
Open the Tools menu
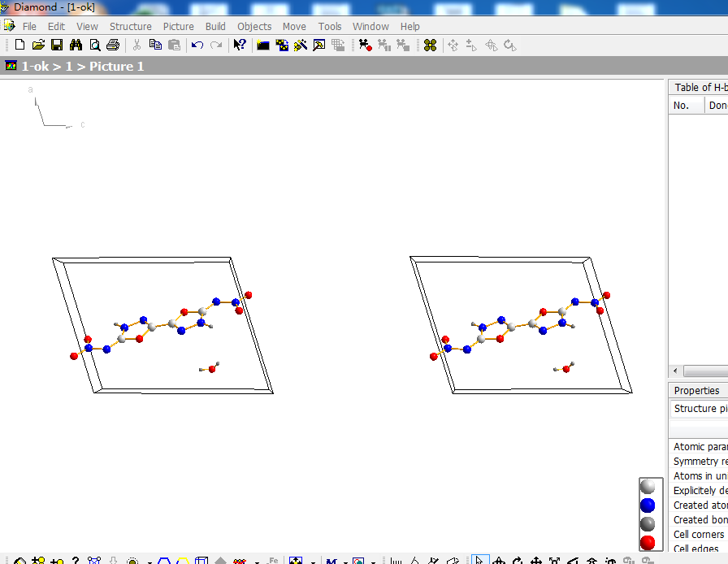point(330,27)
